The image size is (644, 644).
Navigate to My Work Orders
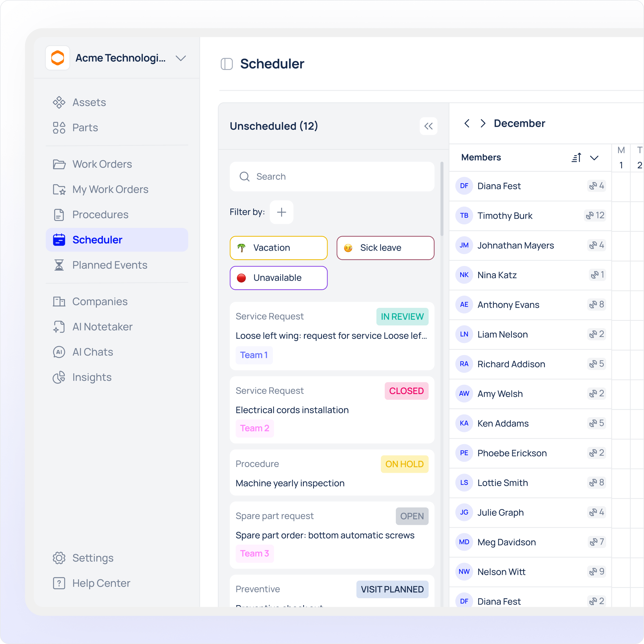click(x=110, y=189)
